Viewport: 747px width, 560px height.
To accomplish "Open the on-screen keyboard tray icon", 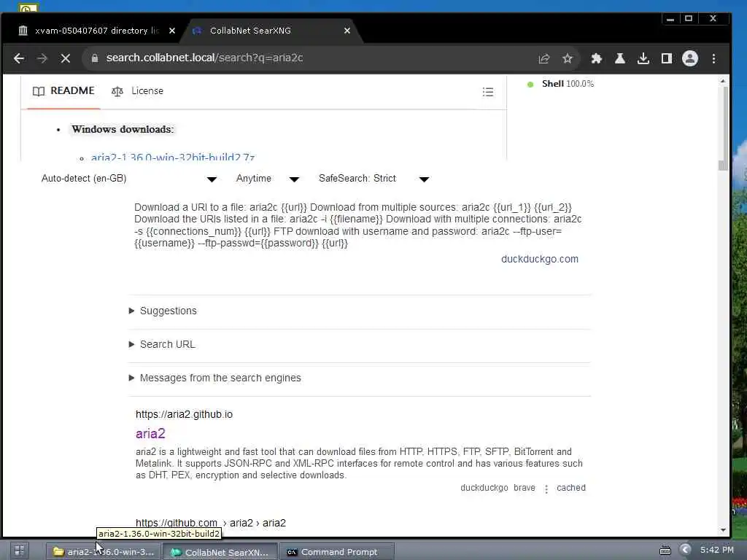I will click(x=665, y=551).
